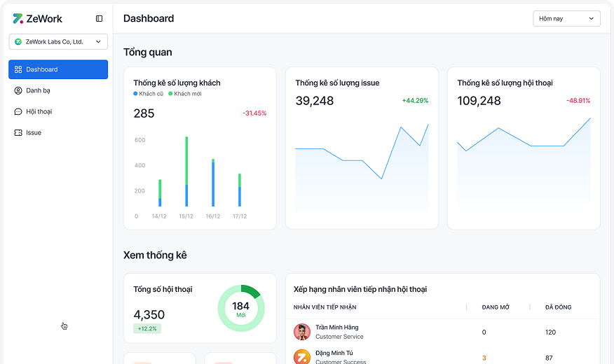Image resolution: width=614 pixels, height=364 pixels.
Task: Sort by Nhân viên tiếp nhận column
Action: tap(325, 307)
